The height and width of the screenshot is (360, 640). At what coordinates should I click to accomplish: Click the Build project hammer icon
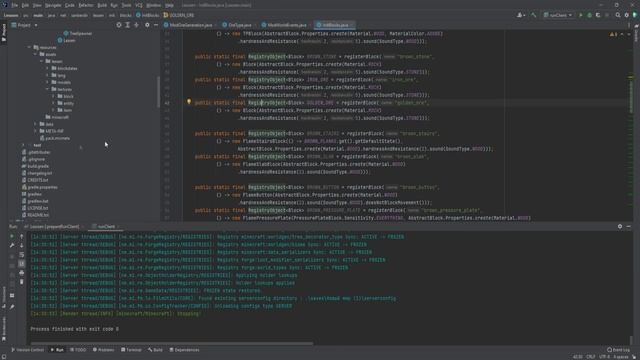(533, 15)
